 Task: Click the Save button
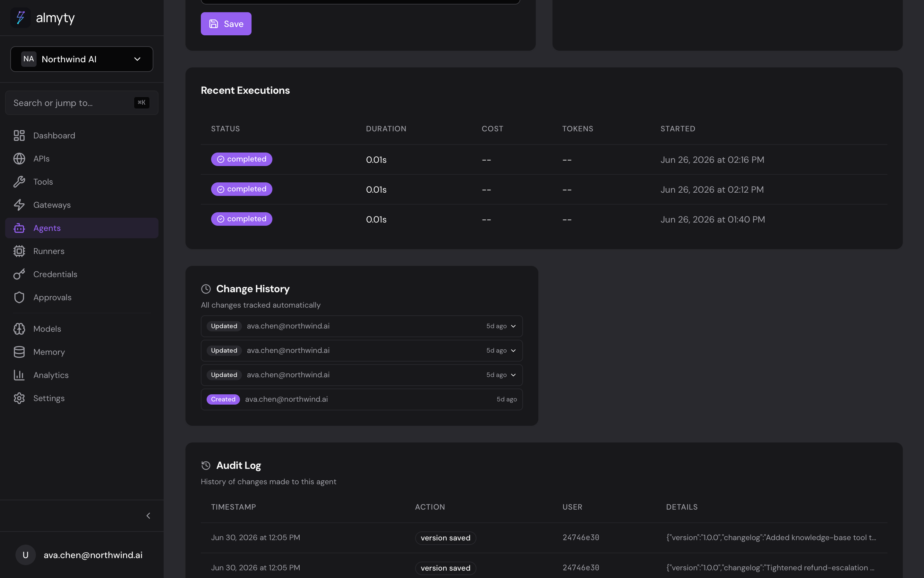pyautogui.click(x=226, y=24)
